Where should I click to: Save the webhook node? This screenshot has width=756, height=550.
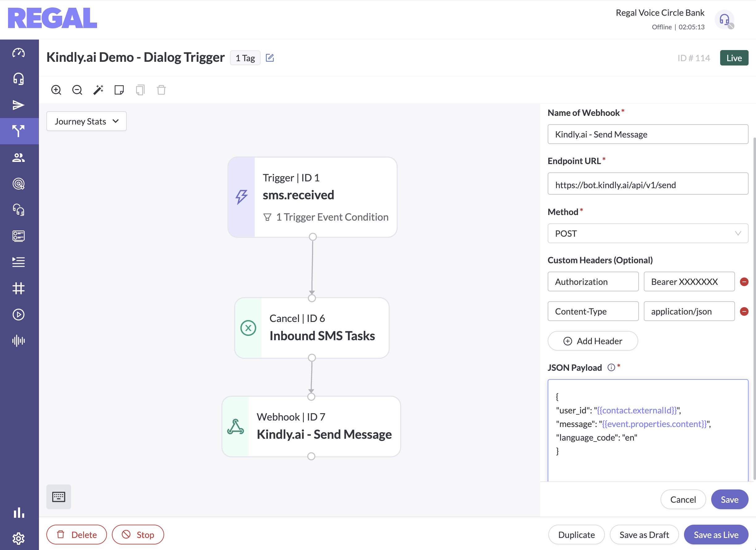[x=729, y=499]
